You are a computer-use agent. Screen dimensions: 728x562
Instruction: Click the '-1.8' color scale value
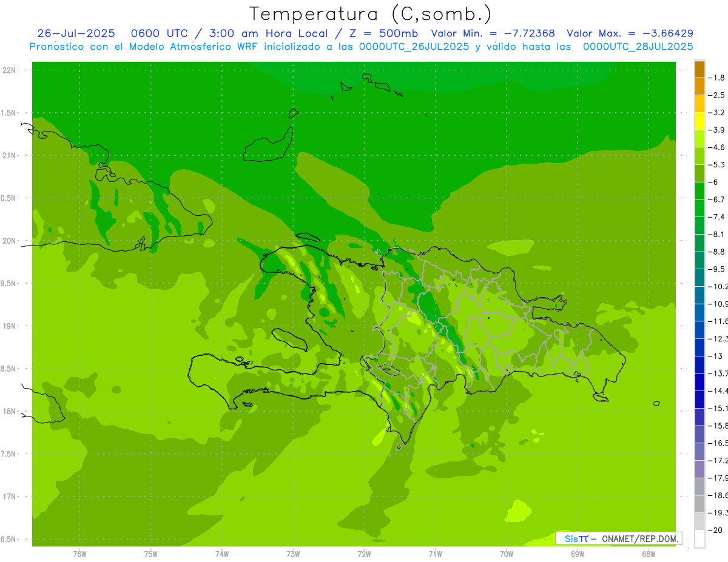[x=716, y=78]
